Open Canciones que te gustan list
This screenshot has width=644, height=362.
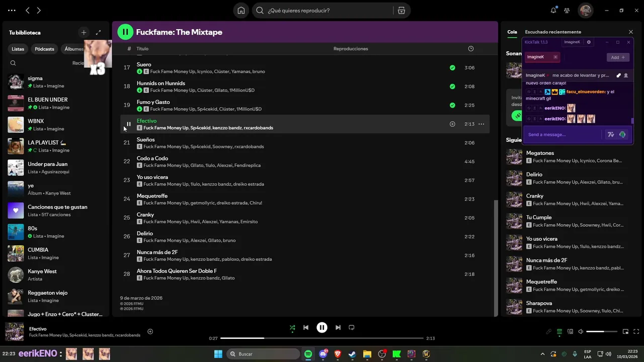click(56, 211)
